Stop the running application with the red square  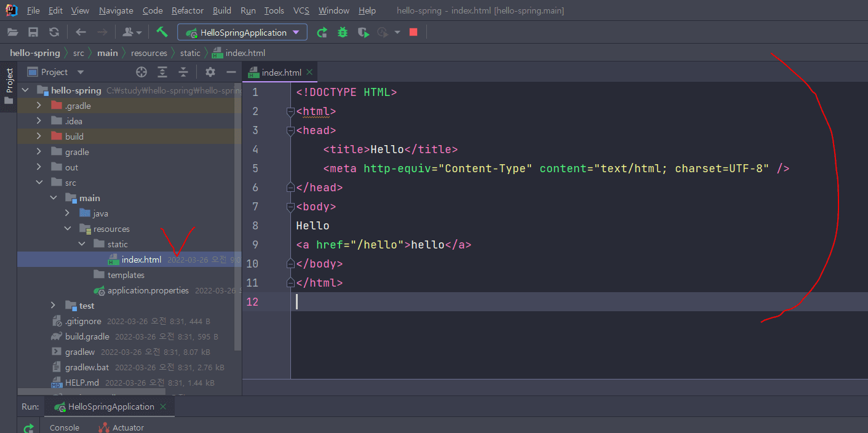pyautogui.click(x=413, y=32)
